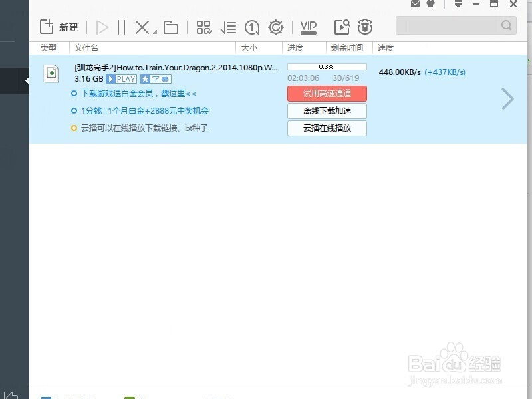Click remaining time 02:03:06
Image resolution: width=532 pixels, height=399 pixels.
pyautogui.click(x=303, y=78)
